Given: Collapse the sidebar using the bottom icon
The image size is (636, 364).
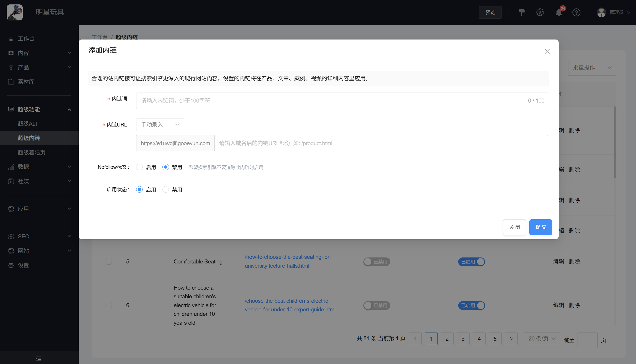Looking at the screenshot, I should [38, 358].
